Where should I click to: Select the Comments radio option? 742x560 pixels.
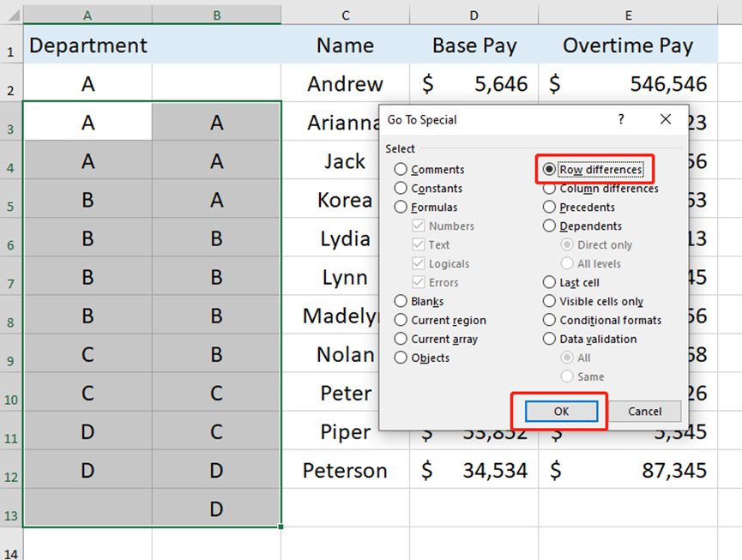tap(429, 169)
